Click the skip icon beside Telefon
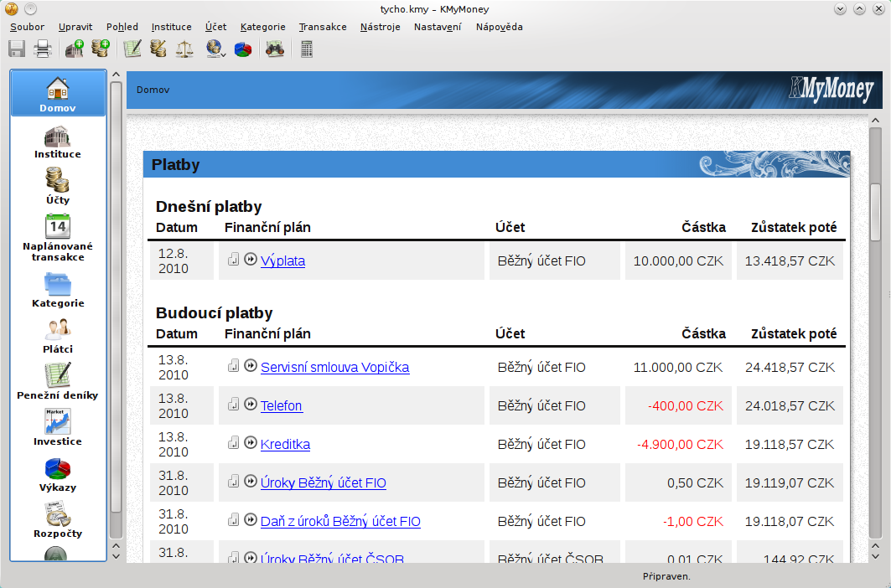 (250, 405)
